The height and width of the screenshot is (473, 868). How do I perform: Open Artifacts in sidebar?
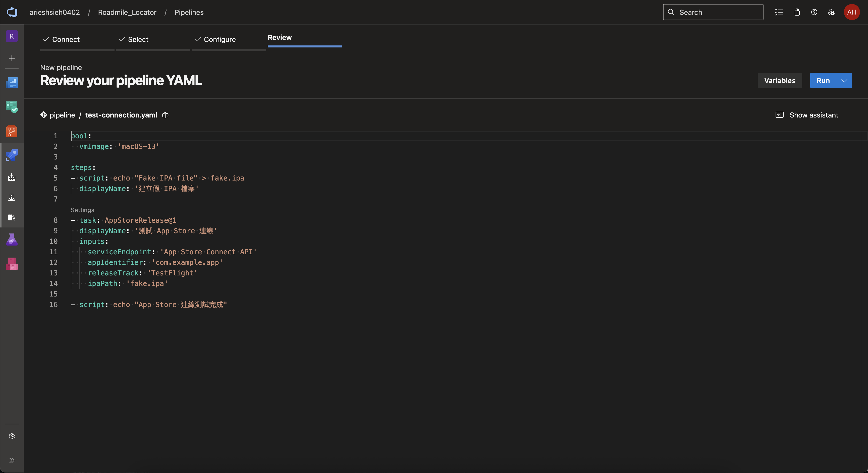click(12, 263)
